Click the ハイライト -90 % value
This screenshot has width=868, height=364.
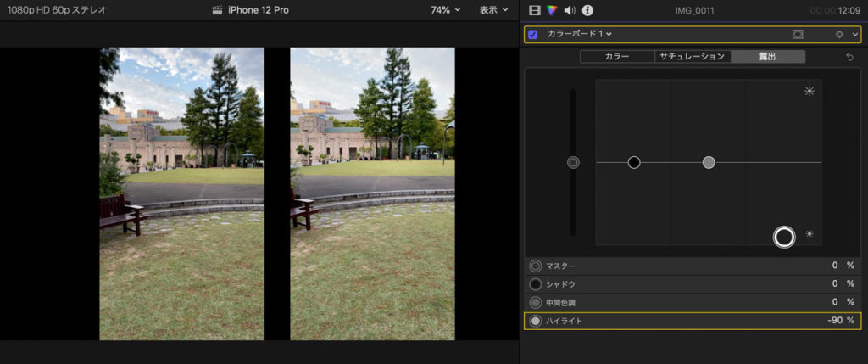click(x=841, y=321)
